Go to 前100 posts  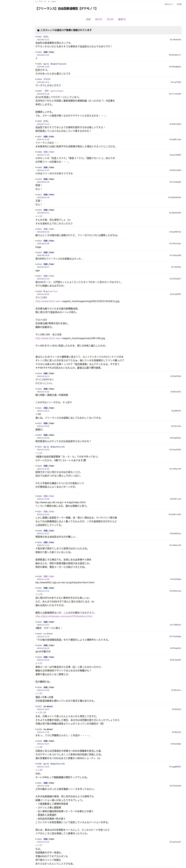tap(99, 19)
